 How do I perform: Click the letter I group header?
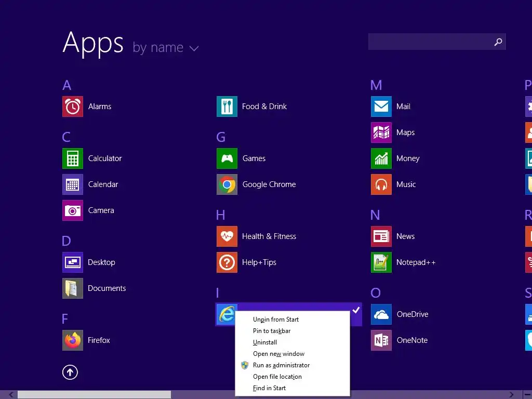(x=218, y=293)
